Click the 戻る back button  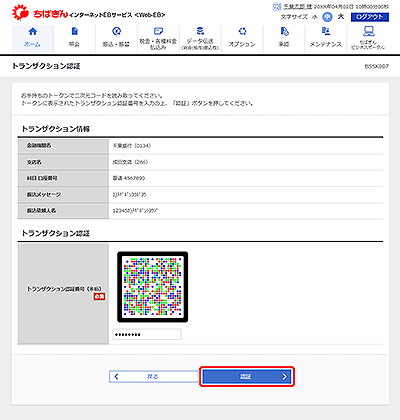tap(154, 377)
